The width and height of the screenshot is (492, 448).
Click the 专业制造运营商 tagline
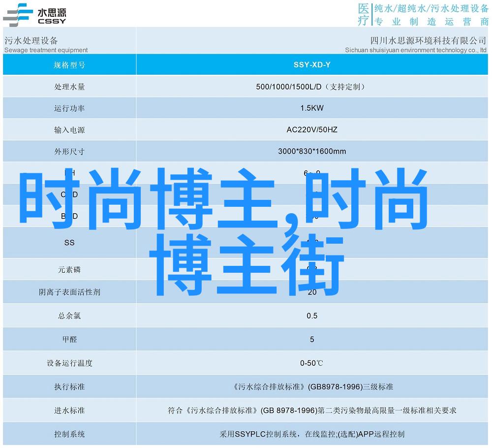(x=432, y=22)
